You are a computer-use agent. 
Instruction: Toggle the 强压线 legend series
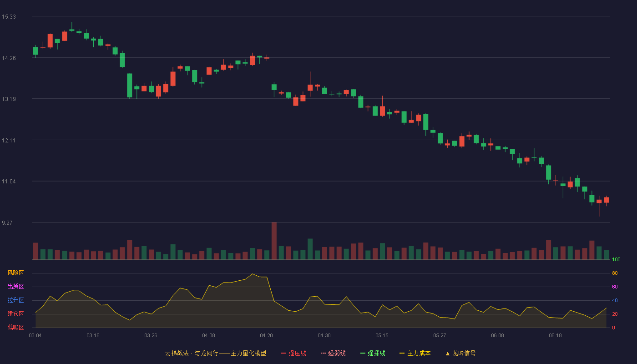tap(293, 353)
